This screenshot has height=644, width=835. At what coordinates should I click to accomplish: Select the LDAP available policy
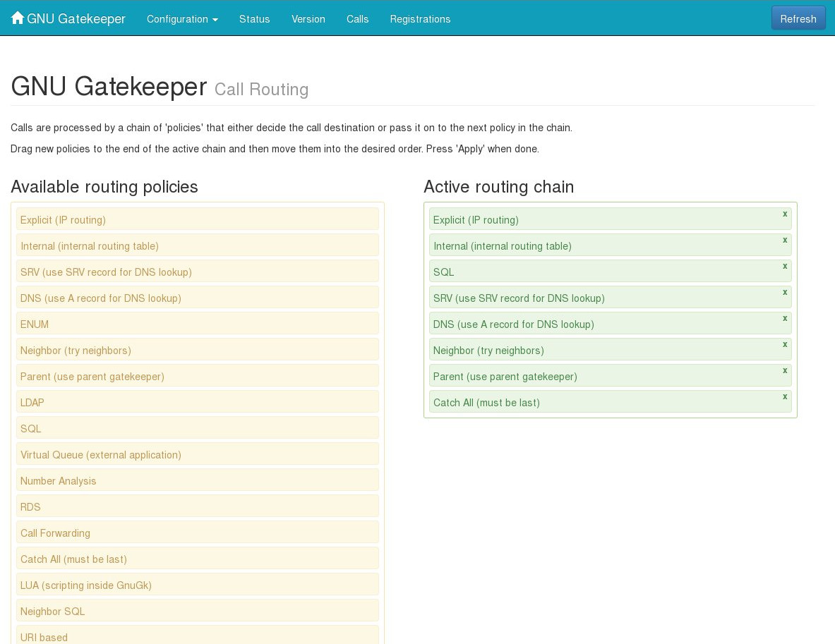point(198,402)
